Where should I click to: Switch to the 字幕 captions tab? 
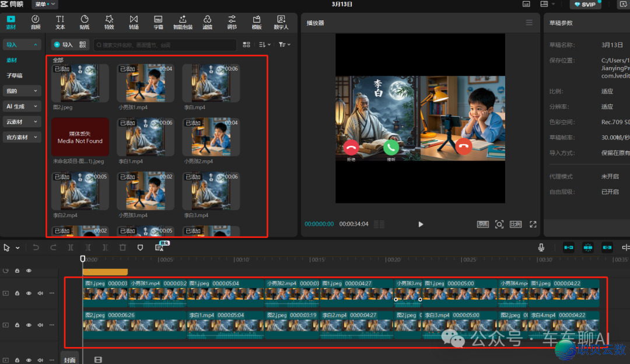tap(158, 22)
